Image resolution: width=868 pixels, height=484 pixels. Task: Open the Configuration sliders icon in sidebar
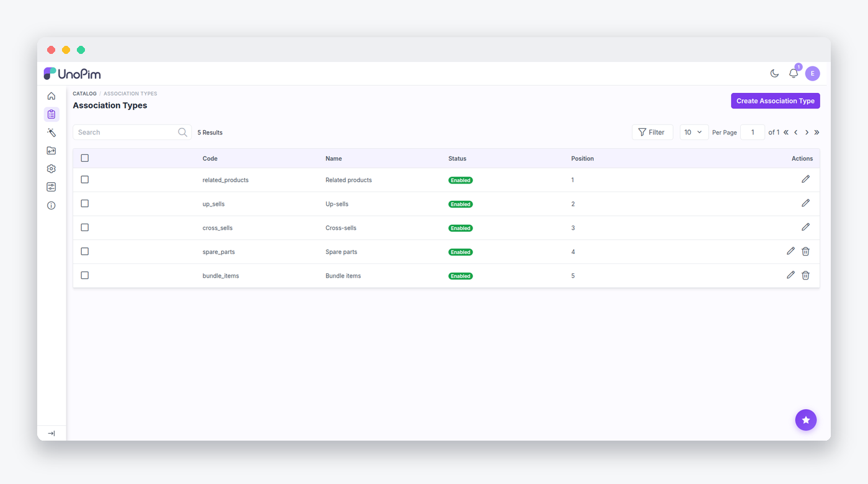coord(51,187)
